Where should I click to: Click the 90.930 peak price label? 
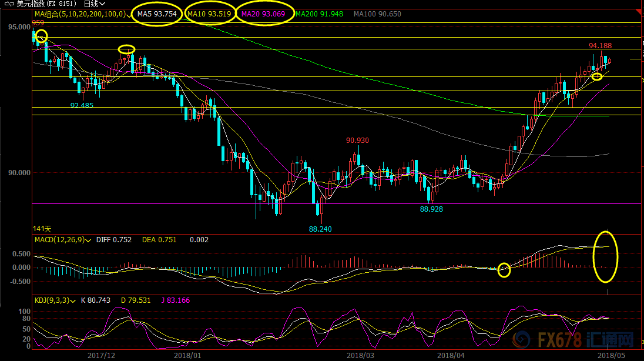(357, 140)
